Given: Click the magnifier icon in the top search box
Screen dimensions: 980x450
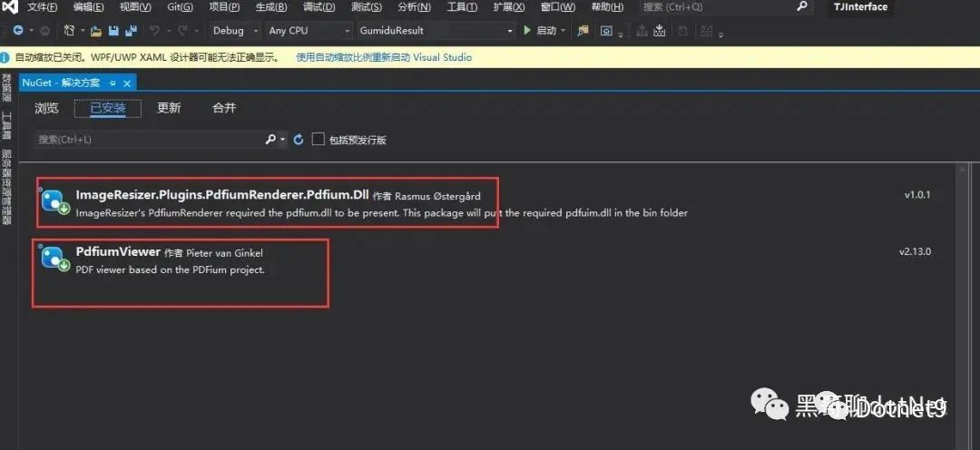Looking at the screenshot, I should tap(802, 7).
